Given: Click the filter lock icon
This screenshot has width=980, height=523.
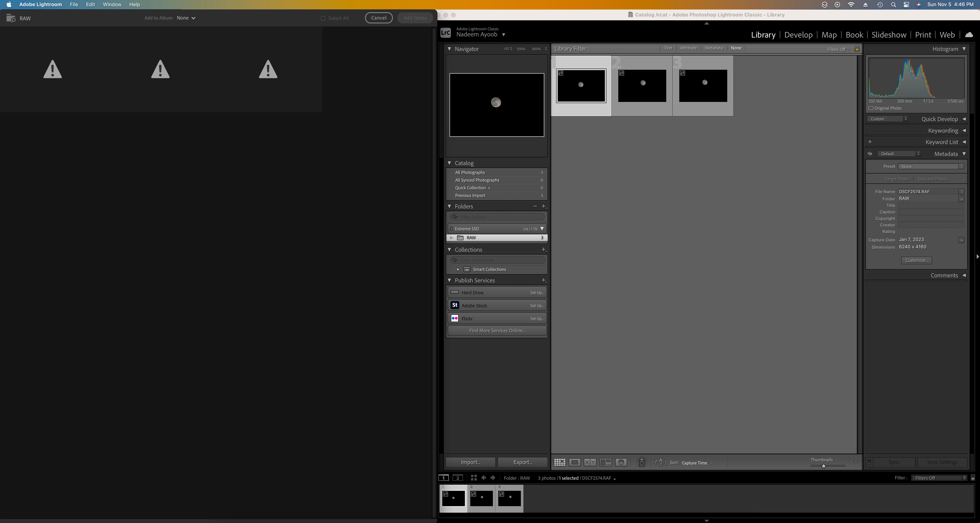Looking at the screenshot, I should click(x=857, y=49).
